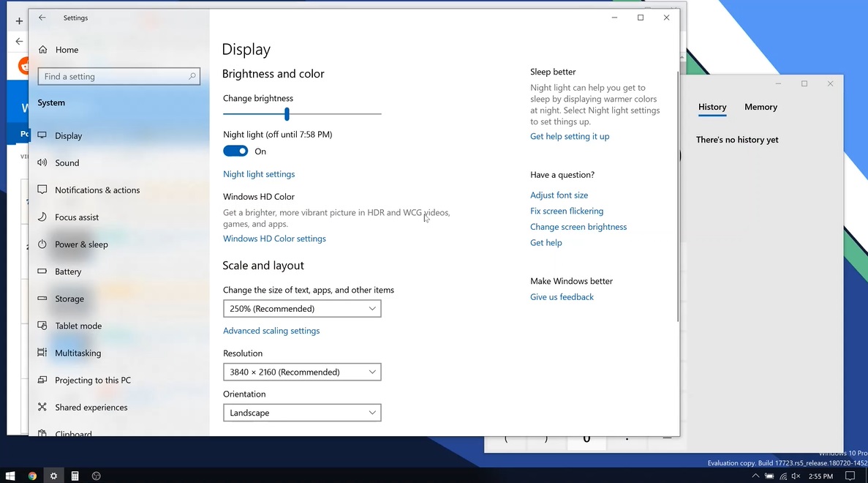Open the Calculator taskbar icon
The image size is (868, 483).
click(x=75, y=476)
